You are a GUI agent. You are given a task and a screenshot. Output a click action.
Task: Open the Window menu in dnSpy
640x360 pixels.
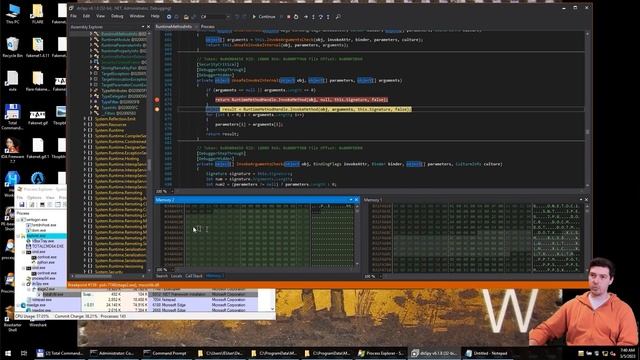pos(137,16)
